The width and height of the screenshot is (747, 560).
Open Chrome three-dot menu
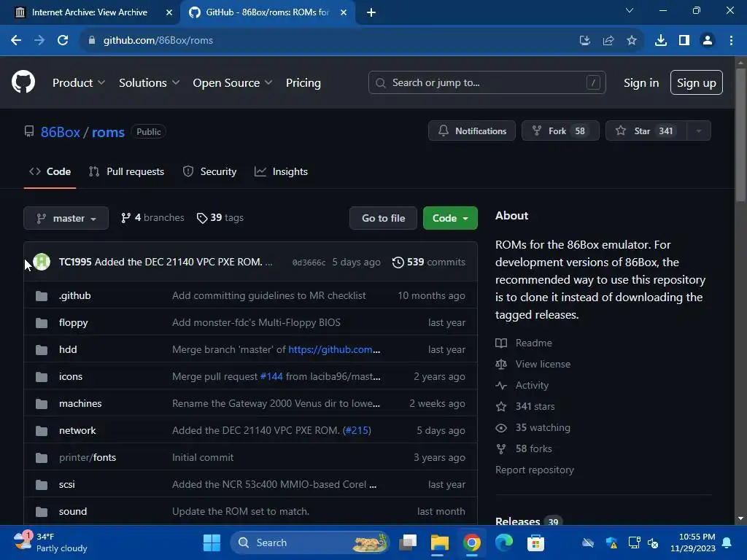[731, 41]
